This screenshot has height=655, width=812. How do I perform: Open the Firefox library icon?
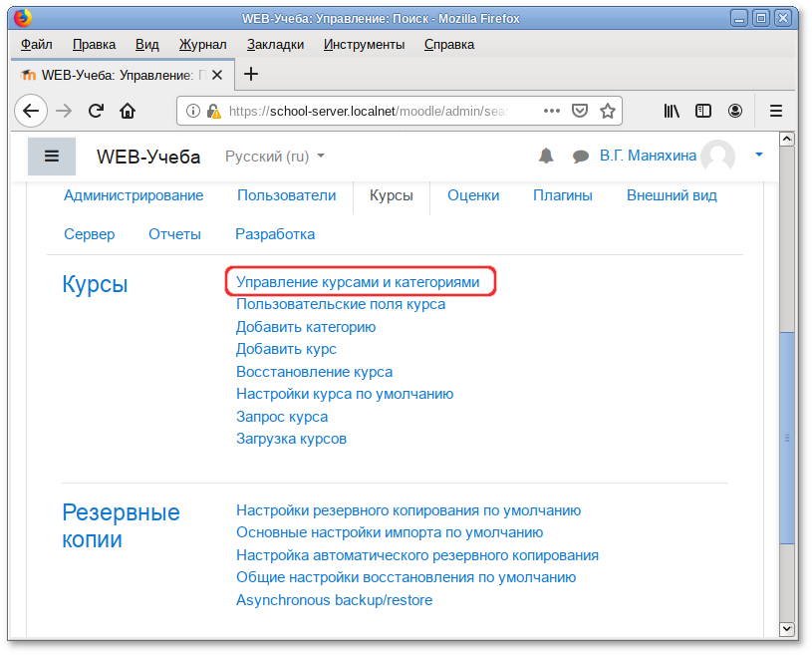click(672, 111)
